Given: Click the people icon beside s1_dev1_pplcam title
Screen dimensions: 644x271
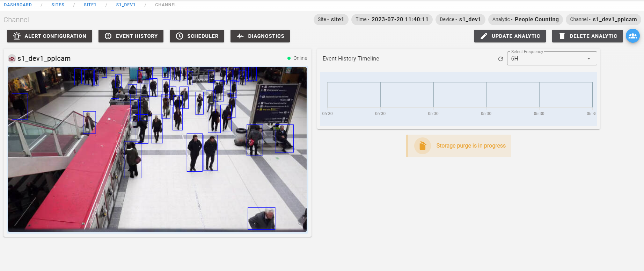Looking at the screenshot, I should [x=12, y=58].
